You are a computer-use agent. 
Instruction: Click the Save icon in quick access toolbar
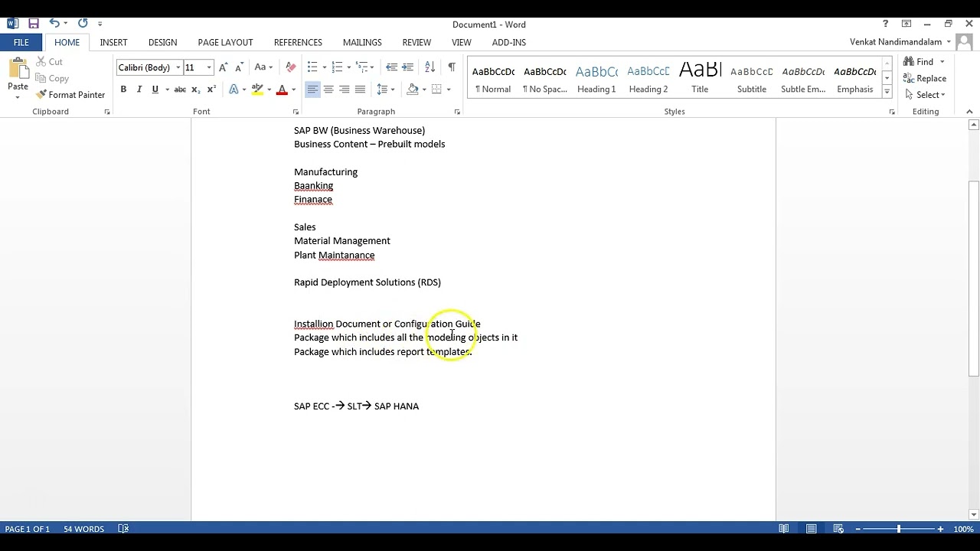pyautogui.click(x=33, y=24)
